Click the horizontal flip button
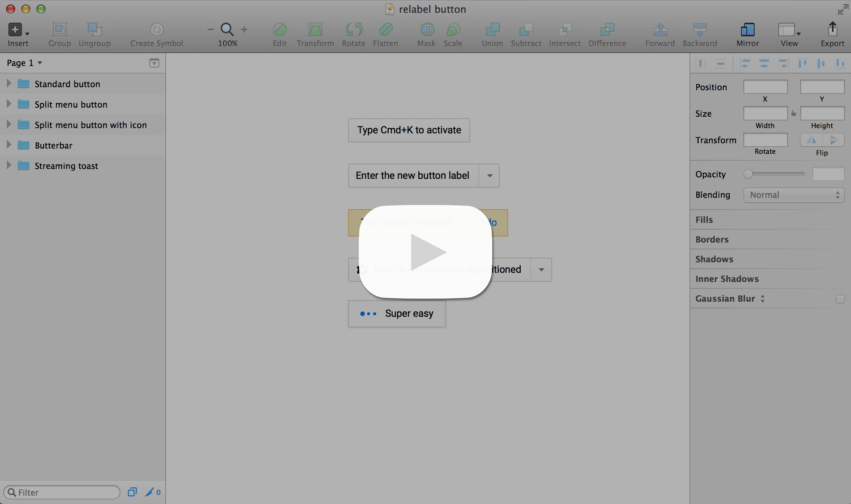 (x=811, y=140)
